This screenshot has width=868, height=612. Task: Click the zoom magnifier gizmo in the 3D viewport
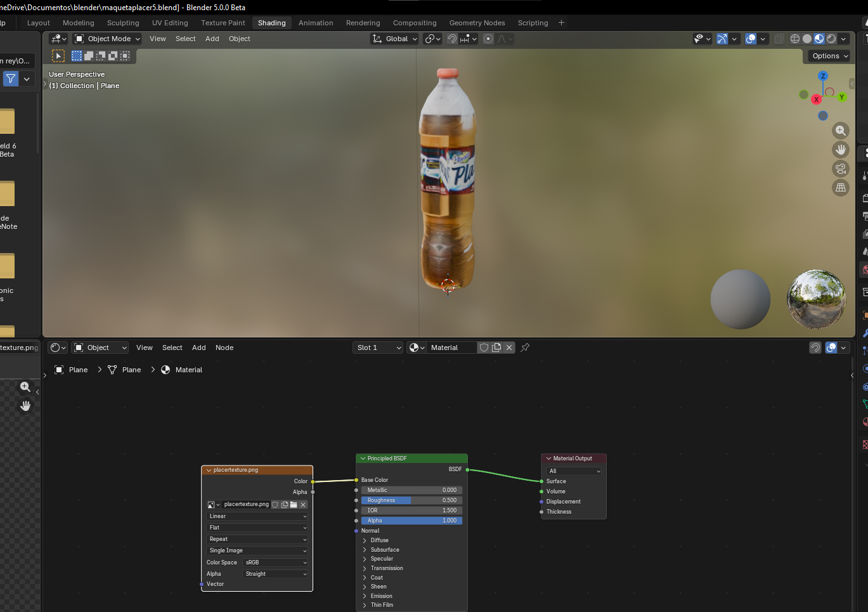(x=840, y=131)
